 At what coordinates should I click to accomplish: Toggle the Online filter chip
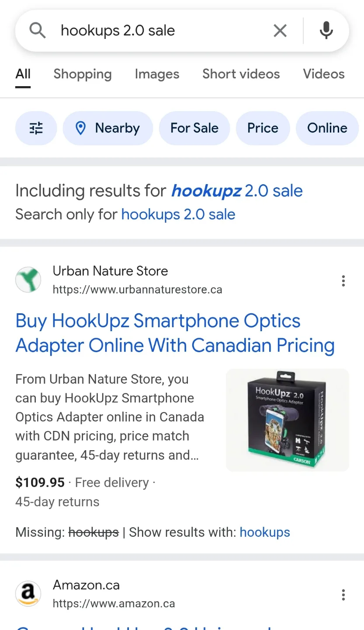tap(327, 128)
